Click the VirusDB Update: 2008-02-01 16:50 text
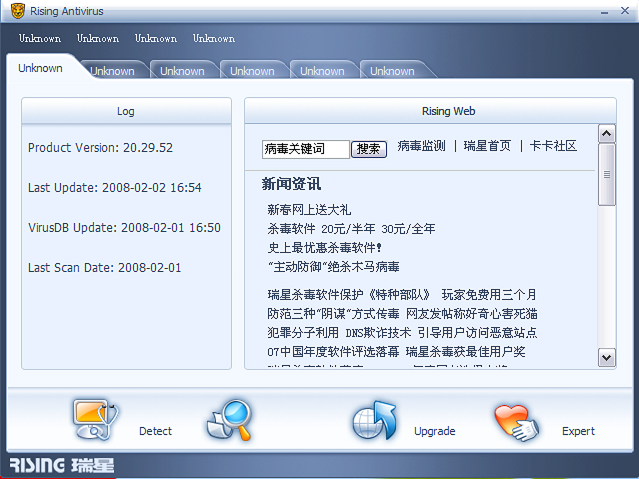The height and width of the screenshot is (479, 639). tap(124, 227)
